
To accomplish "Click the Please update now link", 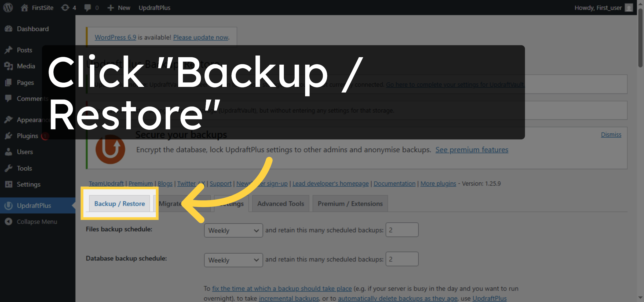I will click(x=200, y=37).
